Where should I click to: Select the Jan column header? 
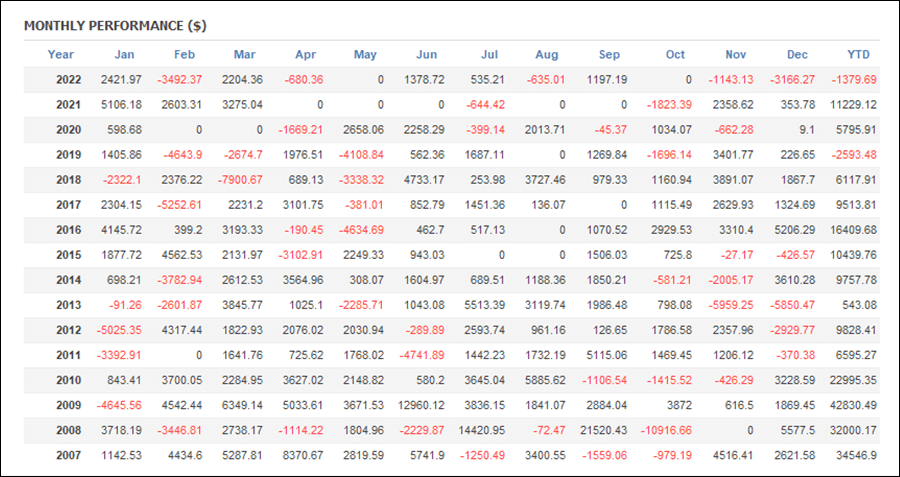coord(124,55)
